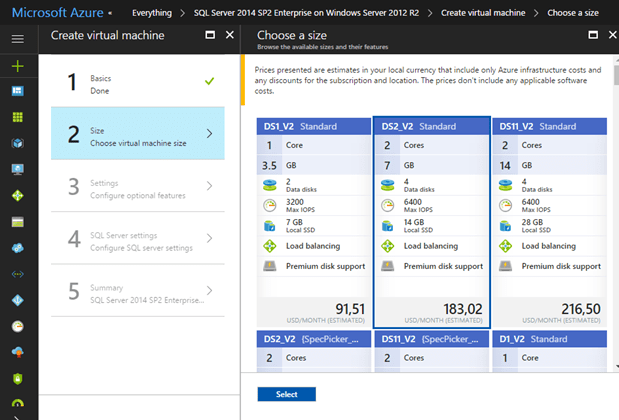Expand step 2 Size chevron arrow
The image size is (619, 420).
click(210, 133)
